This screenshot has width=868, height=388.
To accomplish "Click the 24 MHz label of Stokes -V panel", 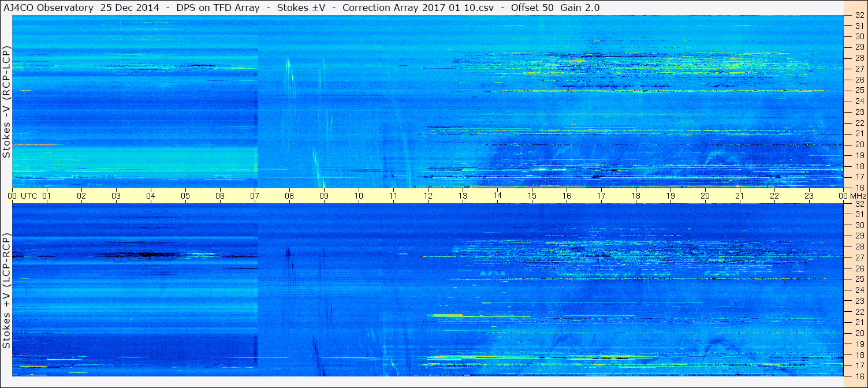I will click(859, 101).
